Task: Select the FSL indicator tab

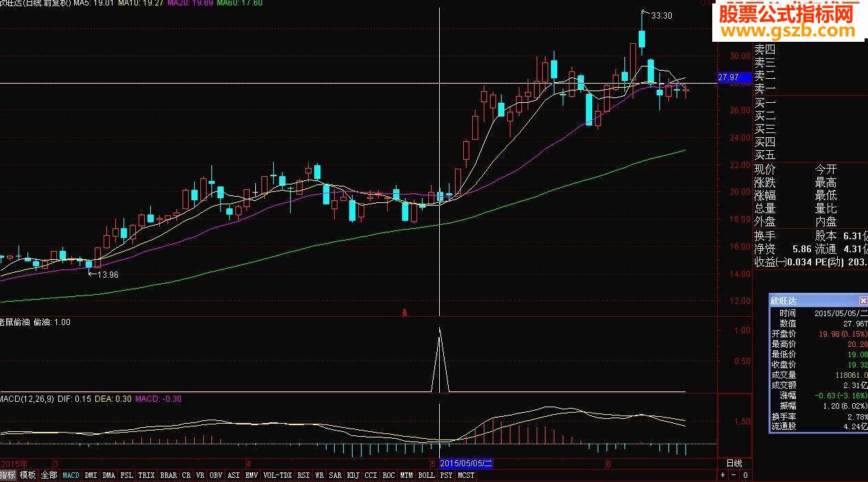Action: point(127,475)
